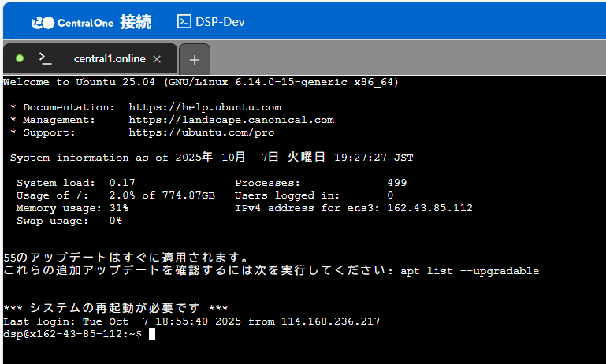Close the central1.online tab
This screenshot has width=606, height=364.
[x=157, y=59]
